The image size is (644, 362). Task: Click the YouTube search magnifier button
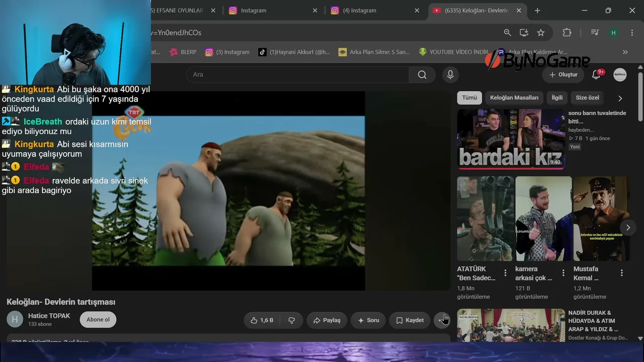422,74
